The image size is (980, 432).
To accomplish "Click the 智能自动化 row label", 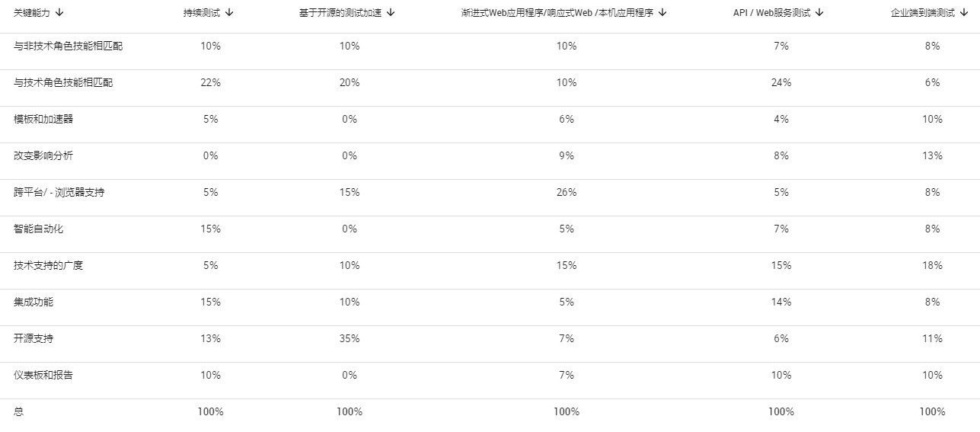I will [x=38, y=229].
